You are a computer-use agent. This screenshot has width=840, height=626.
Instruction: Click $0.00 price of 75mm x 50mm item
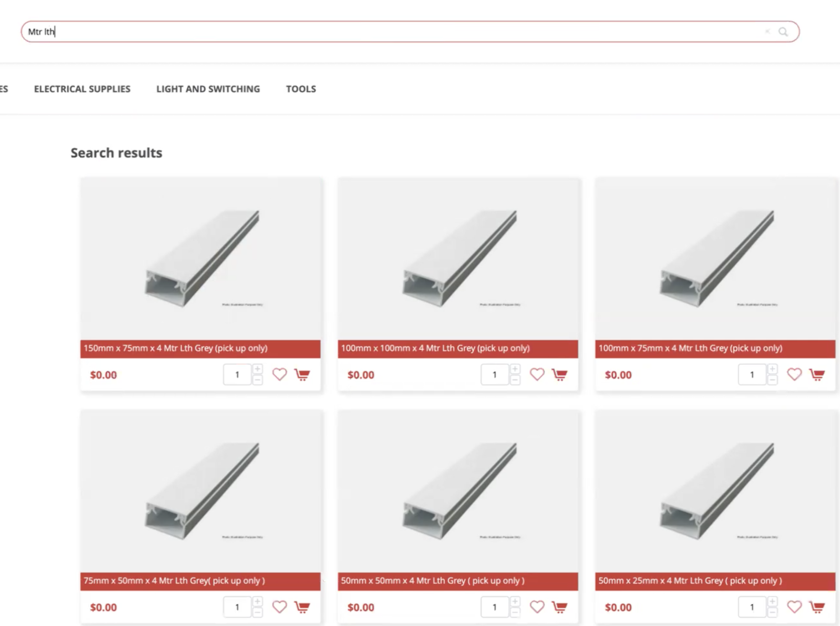[x=104, y=607]
